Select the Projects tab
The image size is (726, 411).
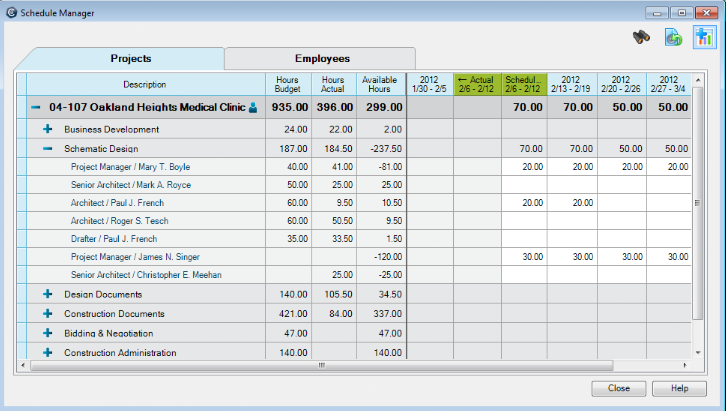[130, 59]
